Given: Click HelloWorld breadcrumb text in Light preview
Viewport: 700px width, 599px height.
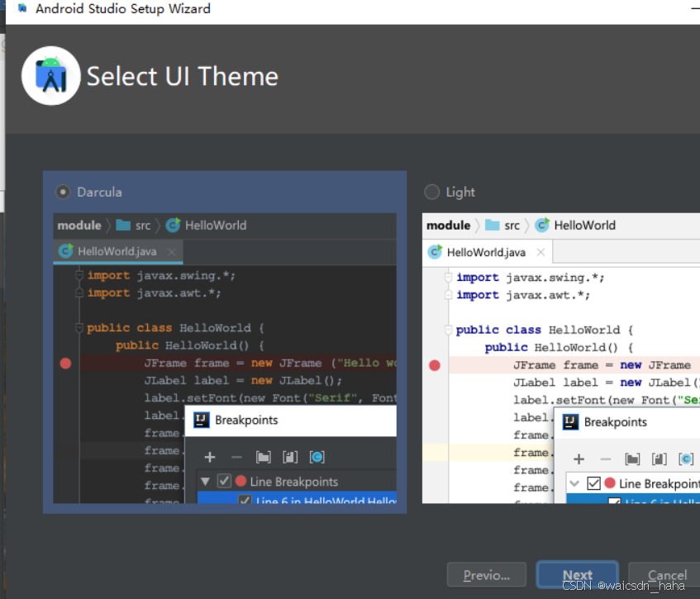Looking at the screenshot, I should (x=585, y=226).
